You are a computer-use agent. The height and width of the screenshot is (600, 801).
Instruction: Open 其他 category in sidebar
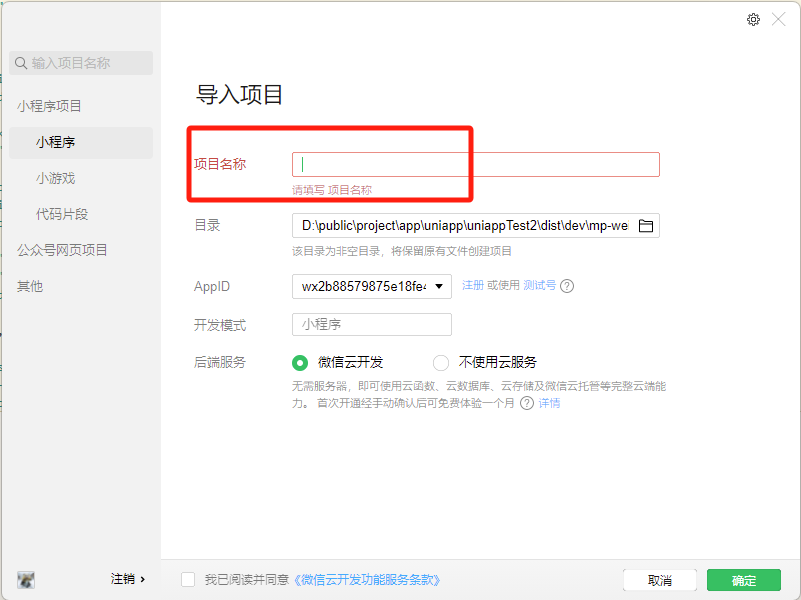click(30, 286)
